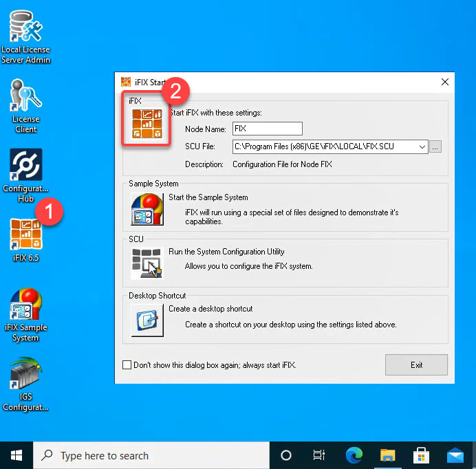Viewport: 476px width, 469px height.
Task: Click the iFIX start icon in dialog
Action: click(147, 124)
